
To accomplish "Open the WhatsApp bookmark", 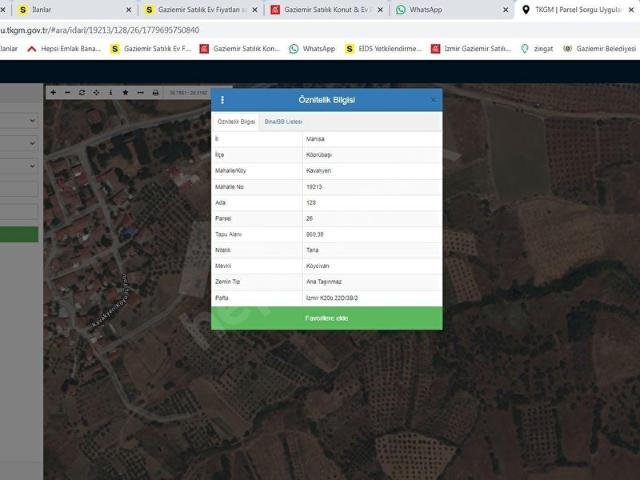I will [x=312, y=49].
